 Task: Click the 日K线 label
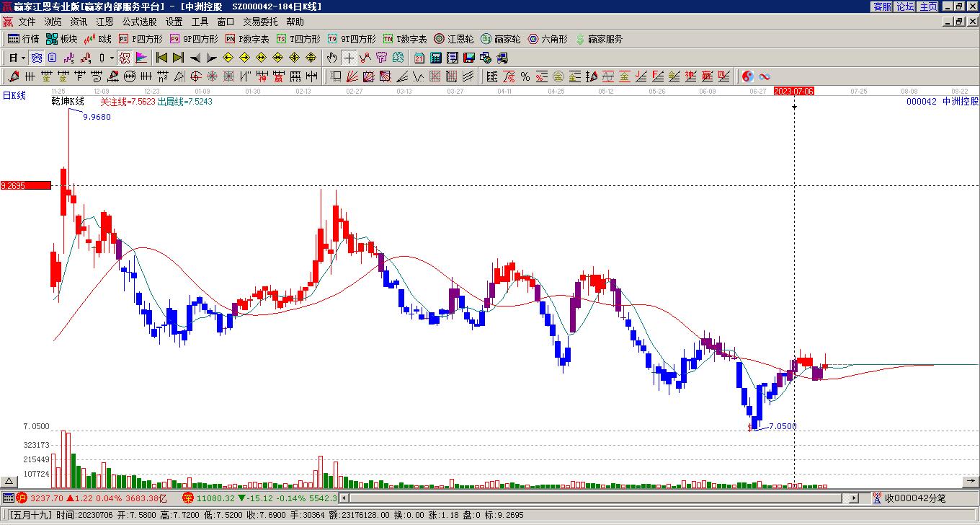point(14,95)
